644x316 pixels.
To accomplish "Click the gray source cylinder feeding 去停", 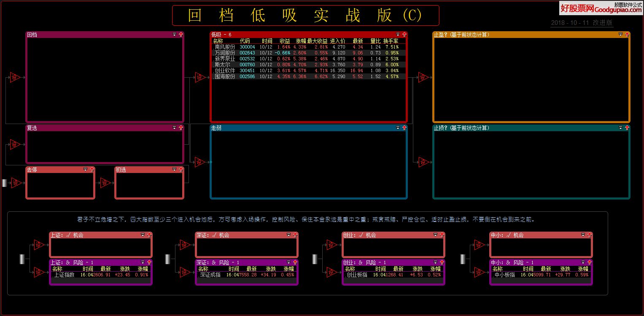I will click(x=5, y=183).
